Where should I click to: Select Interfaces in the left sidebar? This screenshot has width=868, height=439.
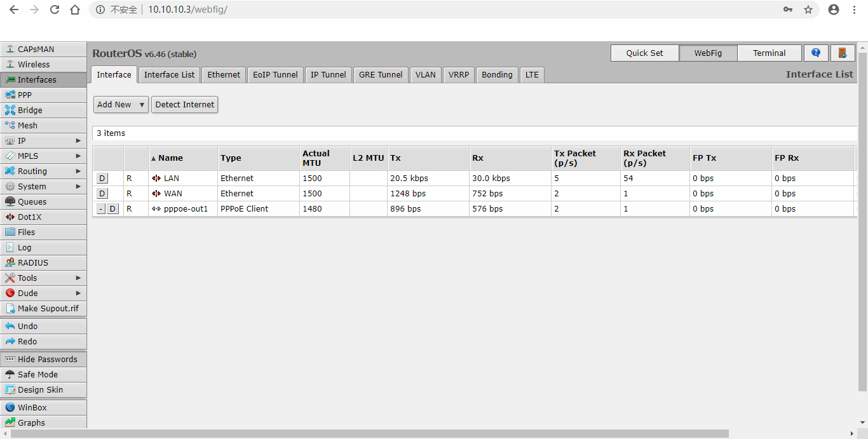[43, 79]
